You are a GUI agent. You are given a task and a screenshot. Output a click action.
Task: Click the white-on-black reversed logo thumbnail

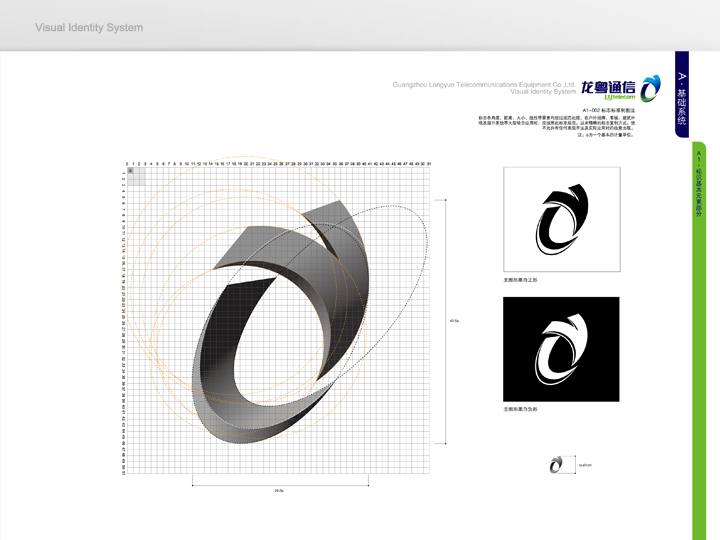coord(561,349)
